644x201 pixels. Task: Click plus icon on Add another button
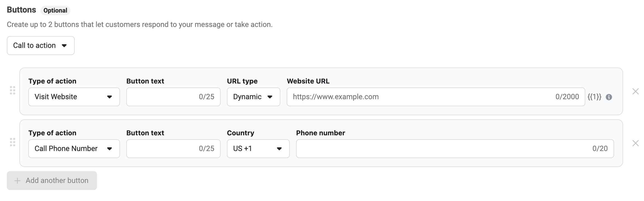coord(17,181)
